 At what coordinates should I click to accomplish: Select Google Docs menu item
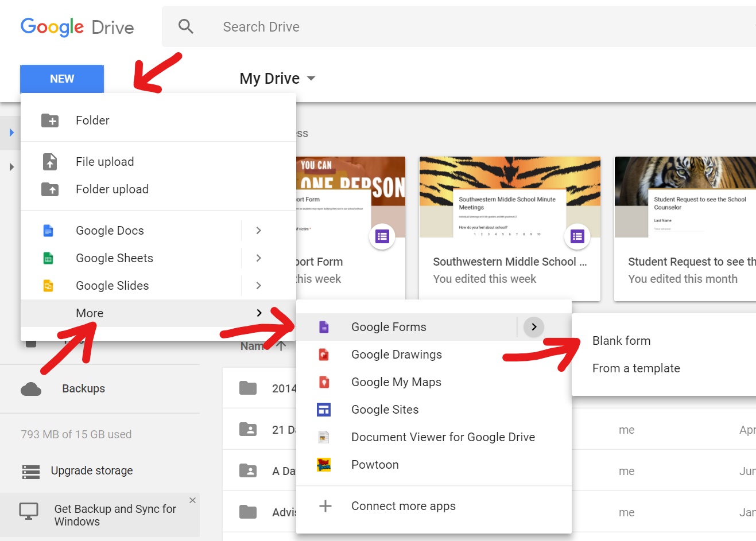coord(158,231)
